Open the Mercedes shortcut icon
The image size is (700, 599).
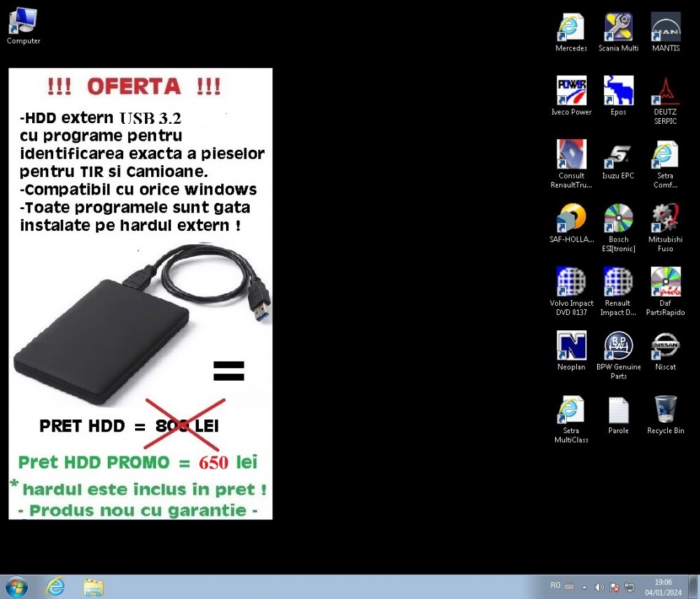point(571,33)
